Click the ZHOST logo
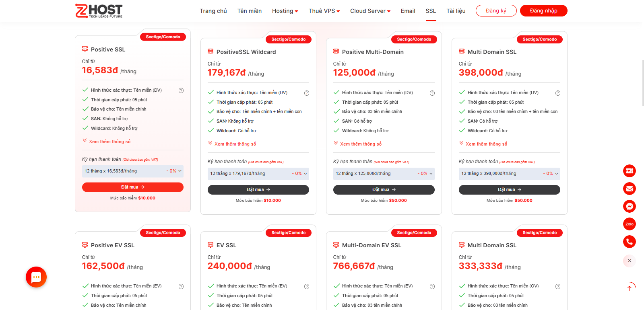The image size is (644, 310). (99, 11)
